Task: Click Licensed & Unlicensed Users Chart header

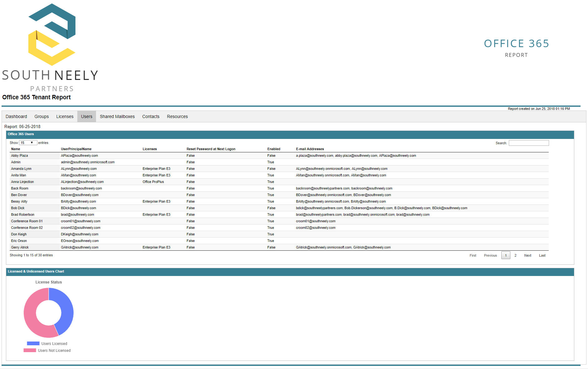Action: (x=290, y=272)
